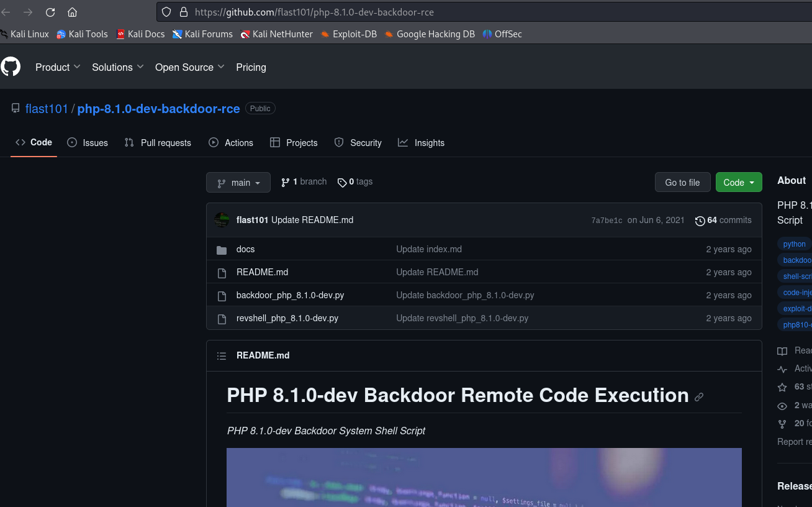Click the padlock site security icon
Image resolution: width=812 pixels, height=507 pixels.
(183, 12)
